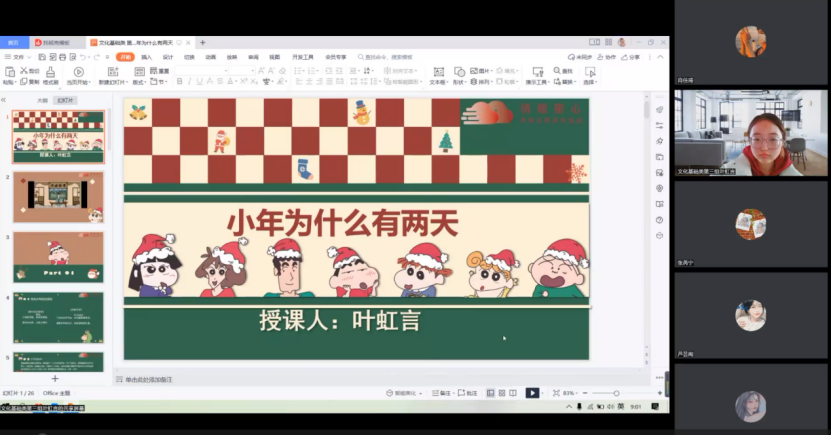Viewport: 831px width, 435px height.
Task: Click the add slide plus button below thumbnails
Action: (x=55, y=378)
